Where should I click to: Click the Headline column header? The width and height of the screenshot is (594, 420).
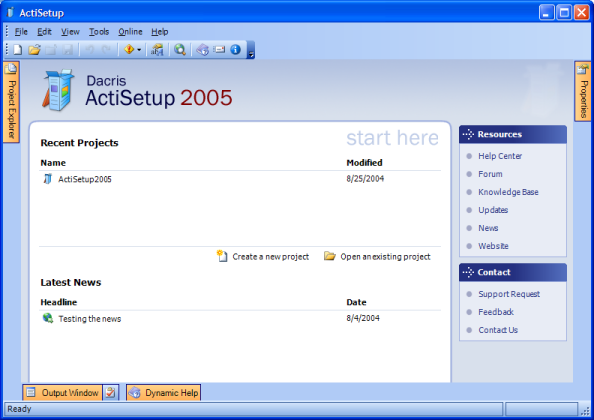click(x=59, y=302)
